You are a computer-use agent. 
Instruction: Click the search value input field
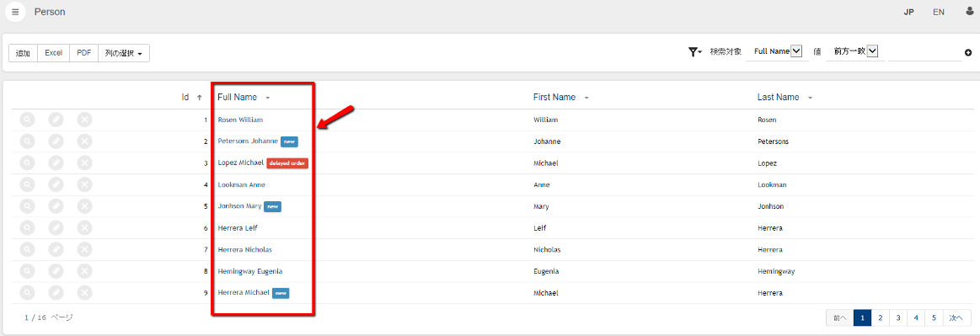coord(924,52)
